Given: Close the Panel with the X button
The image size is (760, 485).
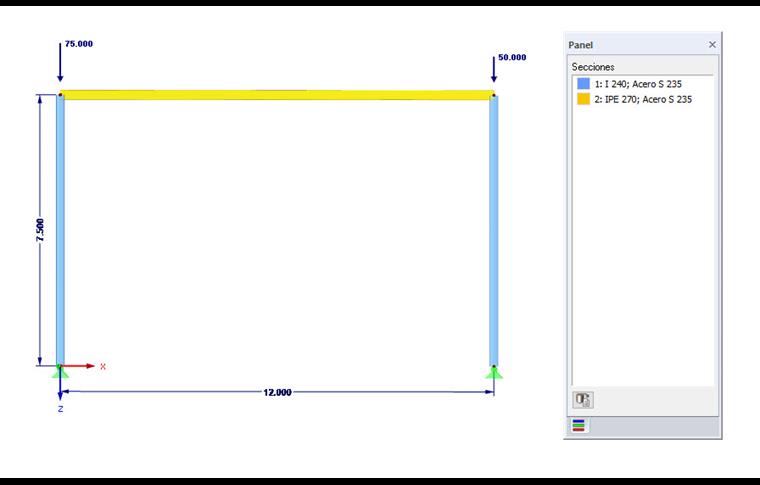Looking at the screenshot, I should [x=712, y=45].
